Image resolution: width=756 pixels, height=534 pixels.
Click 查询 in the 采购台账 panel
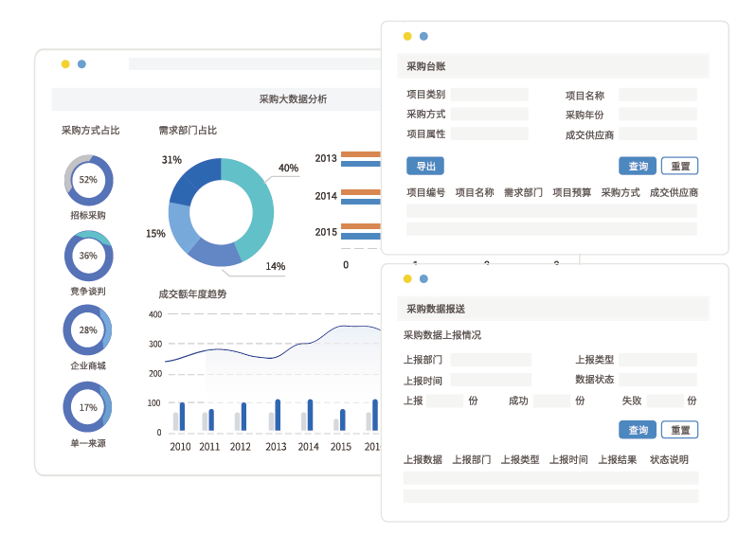coord(638,166)
